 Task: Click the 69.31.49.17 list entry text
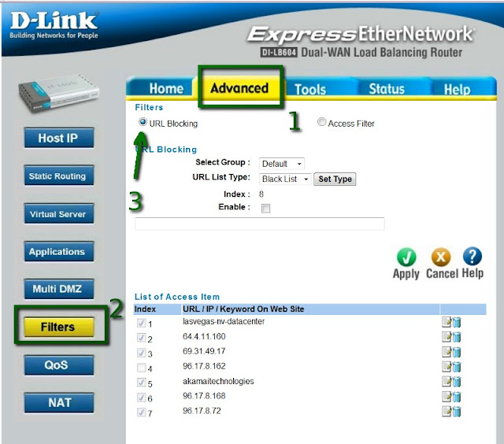(204, 351)
